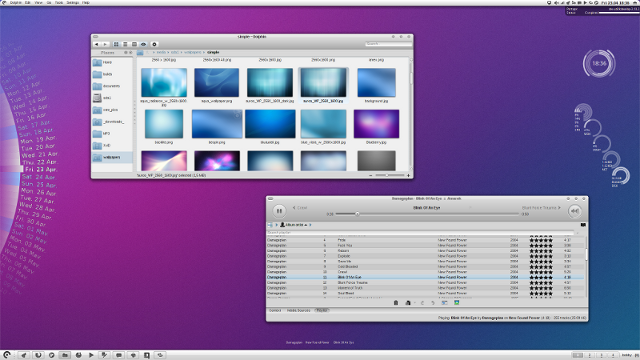Click the blue picture icon in playlist toolbar
Screen dimensions: 640x360
tap(457, 303)
